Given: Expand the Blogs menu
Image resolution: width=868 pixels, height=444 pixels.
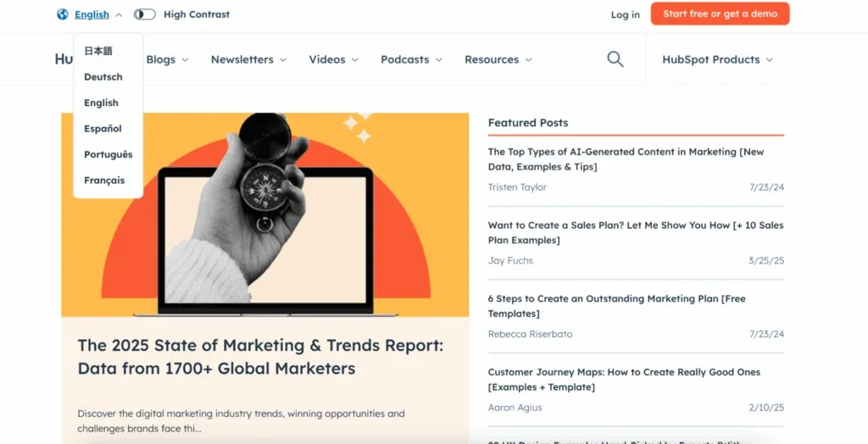Looking at the screenshot, I should click(x=167, y=59).
